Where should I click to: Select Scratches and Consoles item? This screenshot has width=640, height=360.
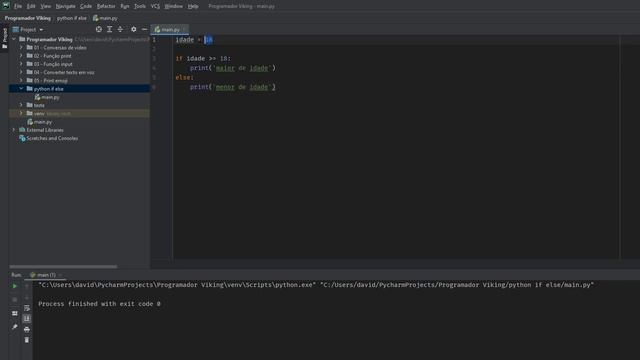point(52,138)
